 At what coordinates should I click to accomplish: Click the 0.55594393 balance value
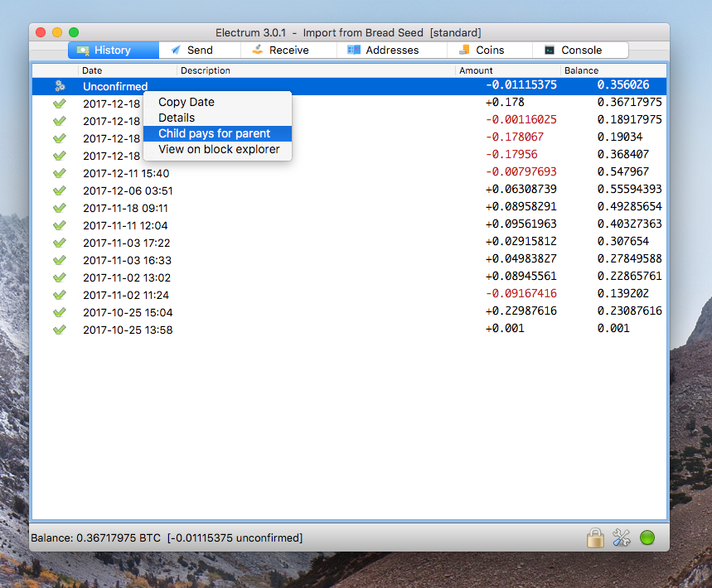tap(630, 189)
